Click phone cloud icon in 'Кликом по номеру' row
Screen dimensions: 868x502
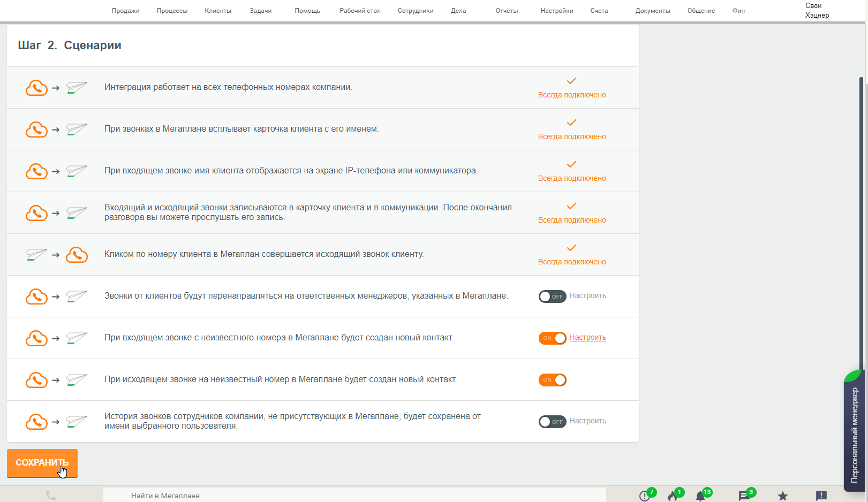[x=77, y=255]
